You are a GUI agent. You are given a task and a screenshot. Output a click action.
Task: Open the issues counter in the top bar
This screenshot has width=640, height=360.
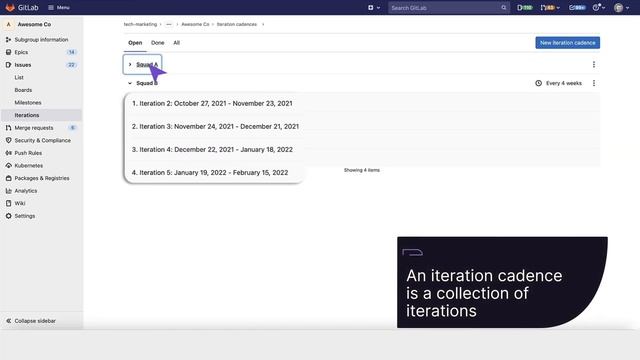[524, 7]
